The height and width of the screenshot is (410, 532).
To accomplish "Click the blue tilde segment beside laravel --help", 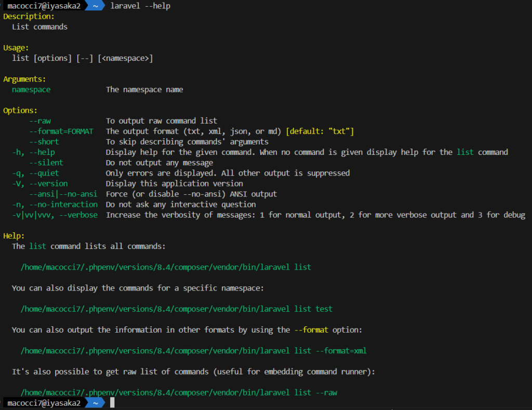I will click(94, 6).
